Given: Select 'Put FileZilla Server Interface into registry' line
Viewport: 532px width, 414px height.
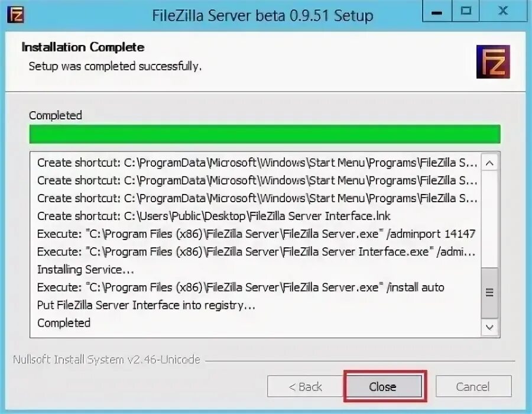Looking at the screenshot, I should point(146,305).
